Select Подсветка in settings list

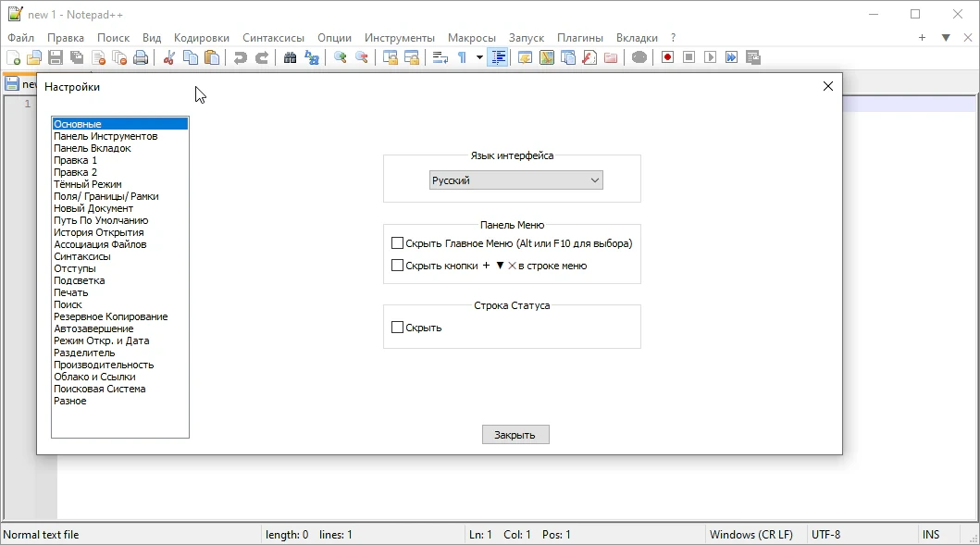(x=120, y=280)
